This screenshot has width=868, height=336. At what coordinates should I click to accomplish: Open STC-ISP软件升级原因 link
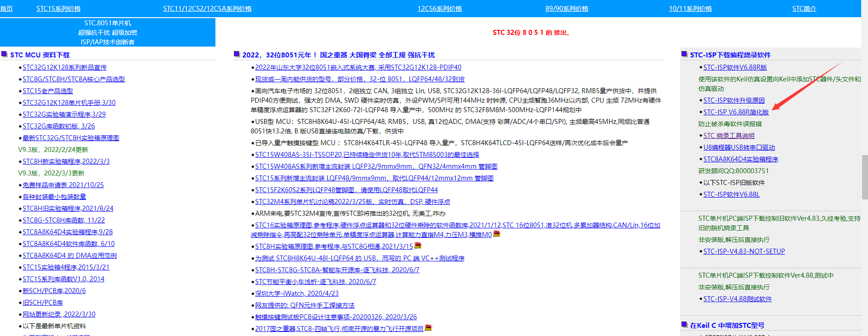734,100
